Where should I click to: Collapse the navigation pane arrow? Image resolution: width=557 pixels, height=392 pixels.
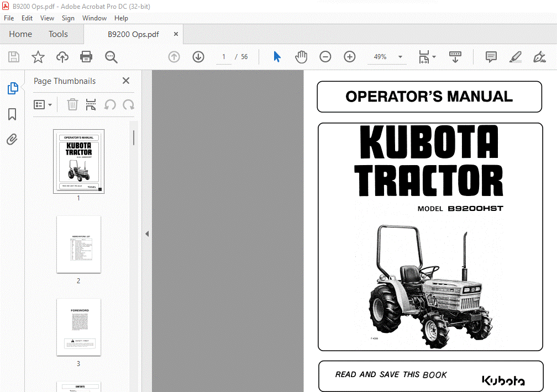(x=147, y=234)
